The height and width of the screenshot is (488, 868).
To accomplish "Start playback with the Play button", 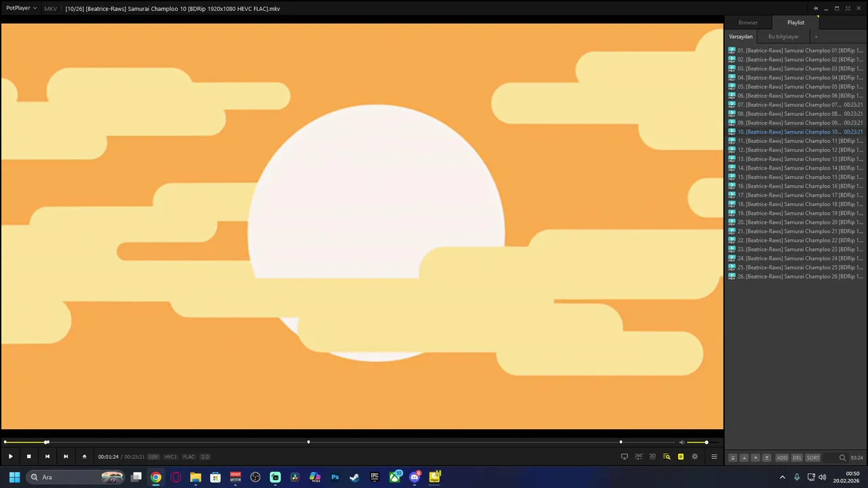I will tap(10, 457).
